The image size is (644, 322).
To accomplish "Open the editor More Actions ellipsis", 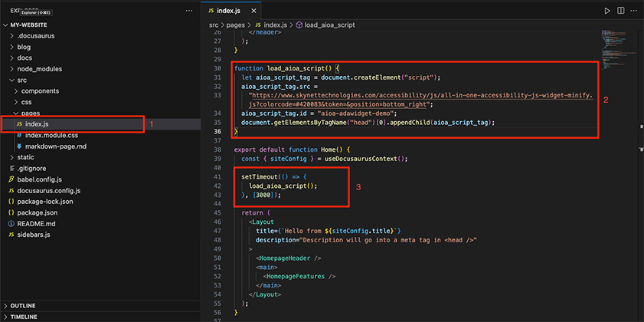I will [635, 11].
